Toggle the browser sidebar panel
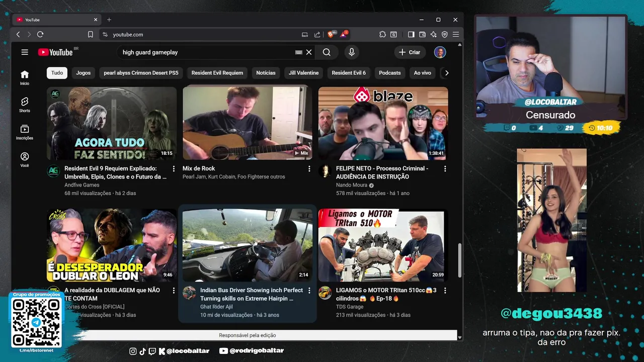The image size is (644, 362). [x=411, y=34]
